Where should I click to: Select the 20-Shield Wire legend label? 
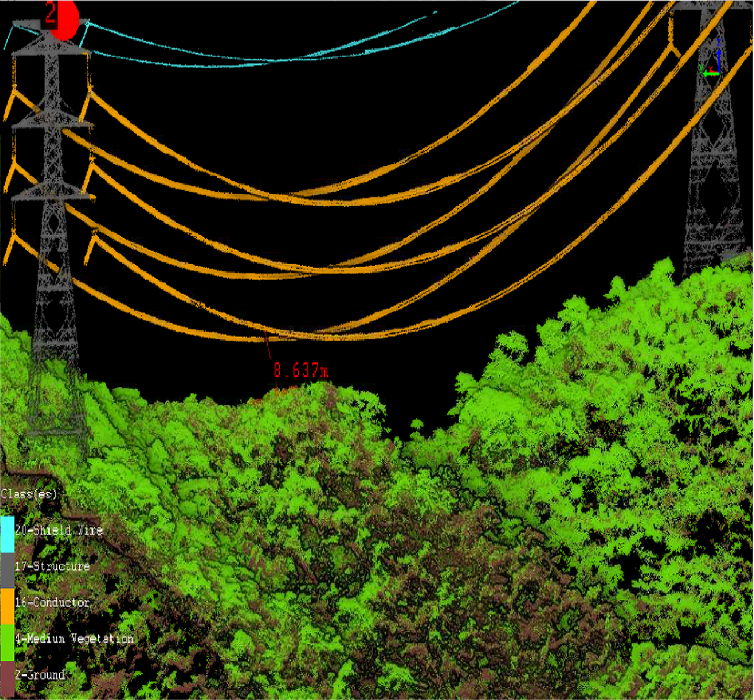click(x=59, y=531)
